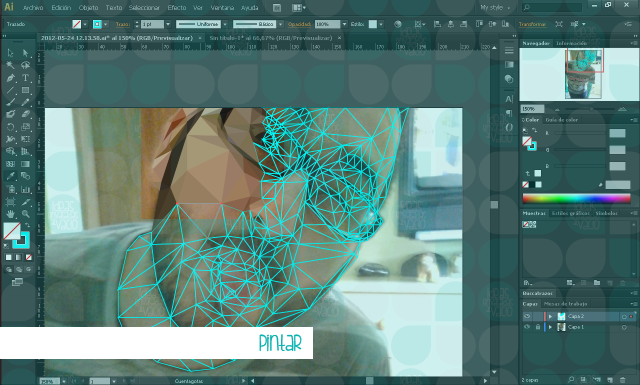
Task: Open the Archivo menu
Action: (x=33, y=8)
